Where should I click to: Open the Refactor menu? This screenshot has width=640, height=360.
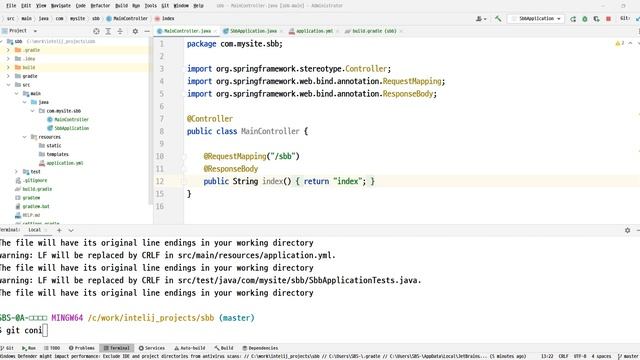[100, 6]
